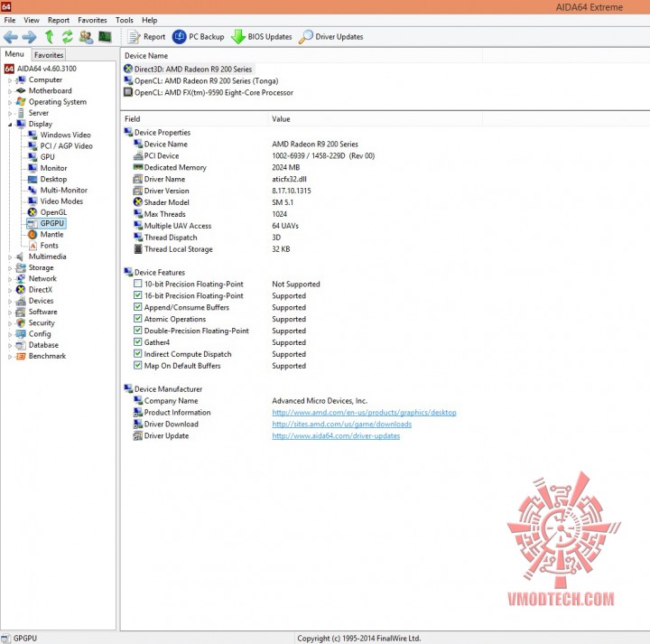This screenshot has height=644, width=650.
Task: Expand the Computer tree node
Action: pos(10,80)
